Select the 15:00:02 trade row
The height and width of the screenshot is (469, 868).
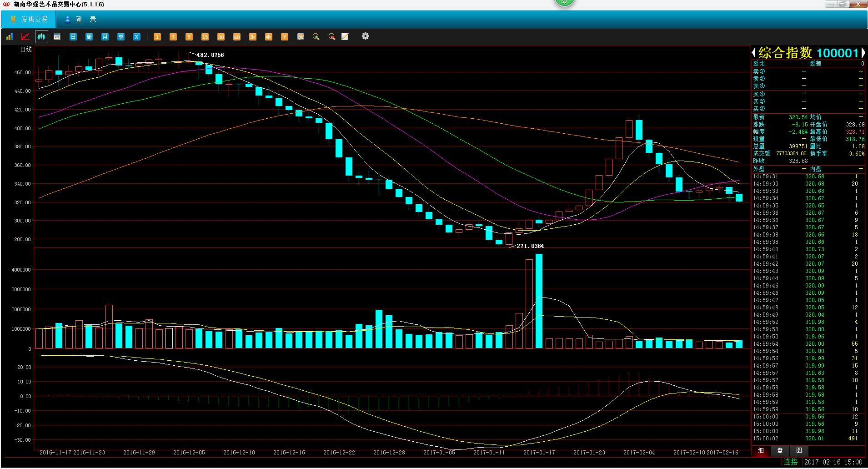coord(808,439)
